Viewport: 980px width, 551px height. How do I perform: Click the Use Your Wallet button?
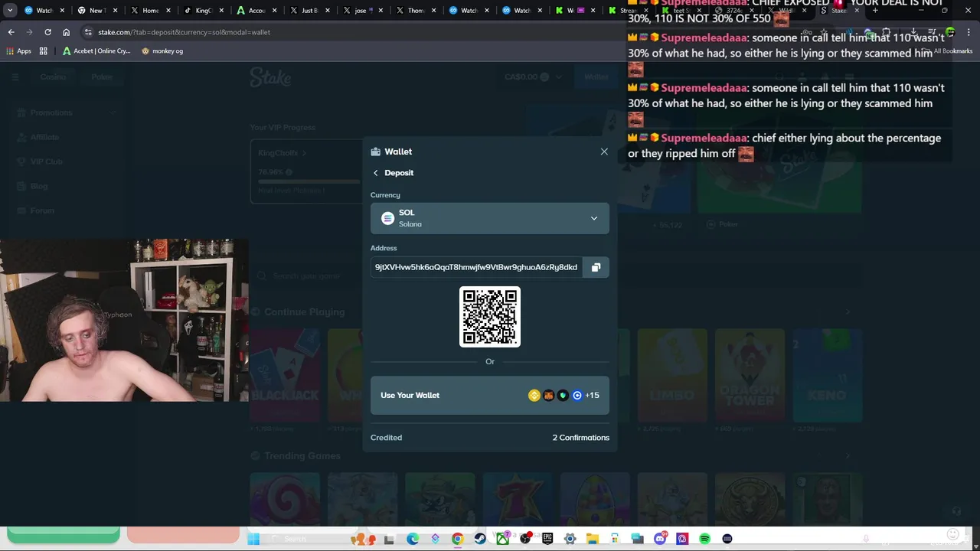tap(490, 395)
